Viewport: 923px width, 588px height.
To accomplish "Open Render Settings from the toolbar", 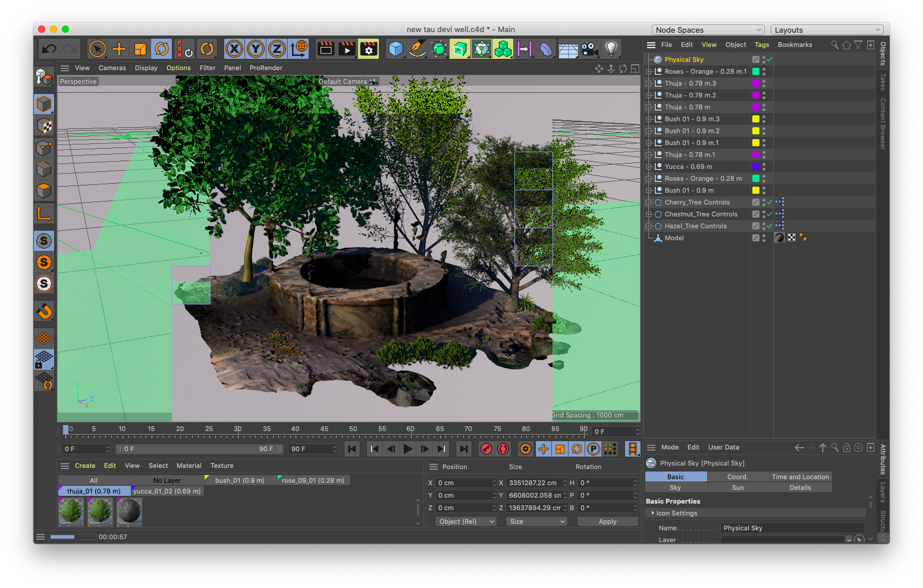I will click(x=368, y=49).
